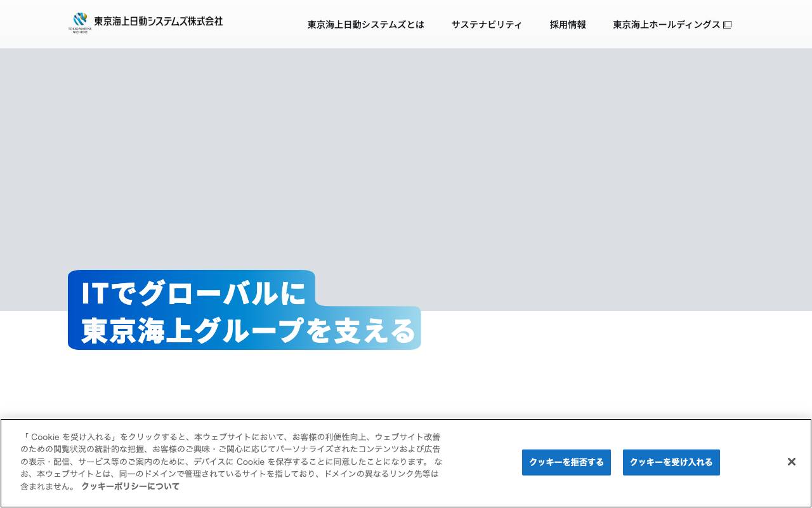
Task: Click hero headline 東京海上グループを支える
Action: [x=248, y=330]
